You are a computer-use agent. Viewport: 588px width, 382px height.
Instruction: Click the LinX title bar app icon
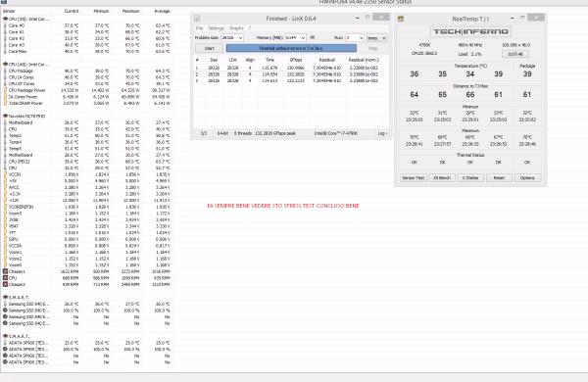pyautogui.click(x=197, y=19)
